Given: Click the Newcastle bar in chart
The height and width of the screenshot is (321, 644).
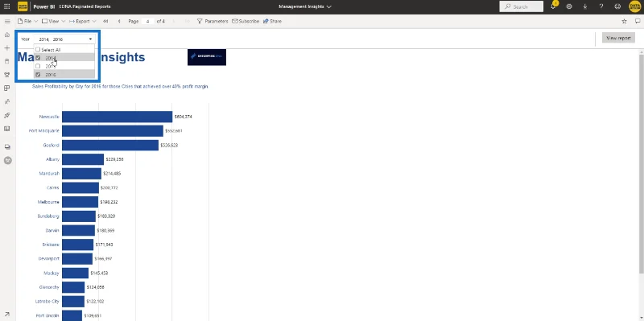Looking at the screenshot, I should [x=117, y=117].
